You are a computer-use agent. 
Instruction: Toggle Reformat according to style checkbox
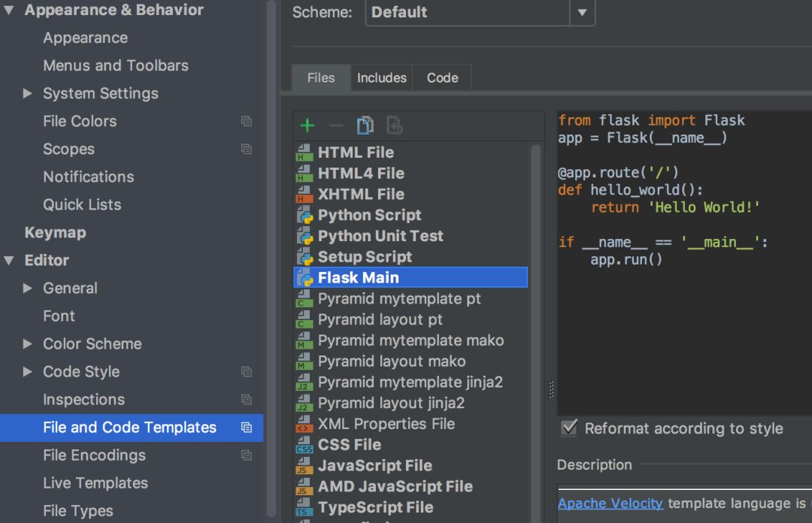(570, 428)
